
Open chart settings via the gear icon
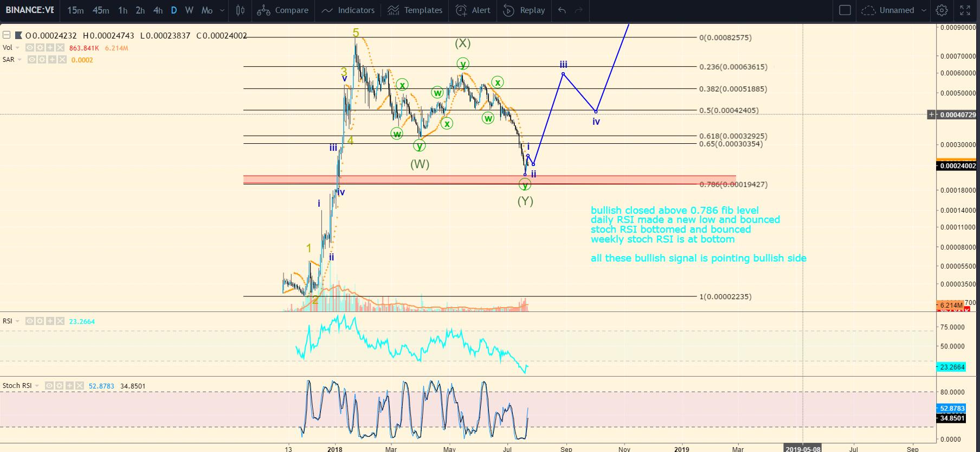[x=942, y=10]
